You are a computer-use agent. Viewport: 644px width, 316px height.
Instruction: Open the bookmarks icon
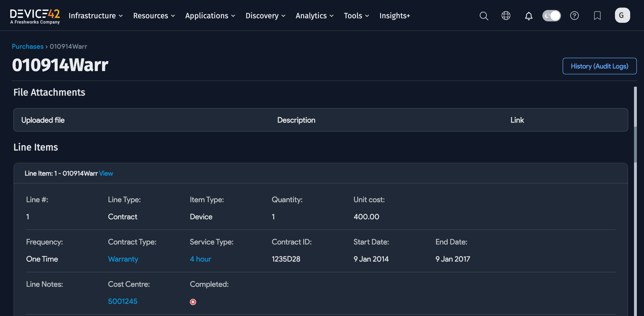(597, 16)
